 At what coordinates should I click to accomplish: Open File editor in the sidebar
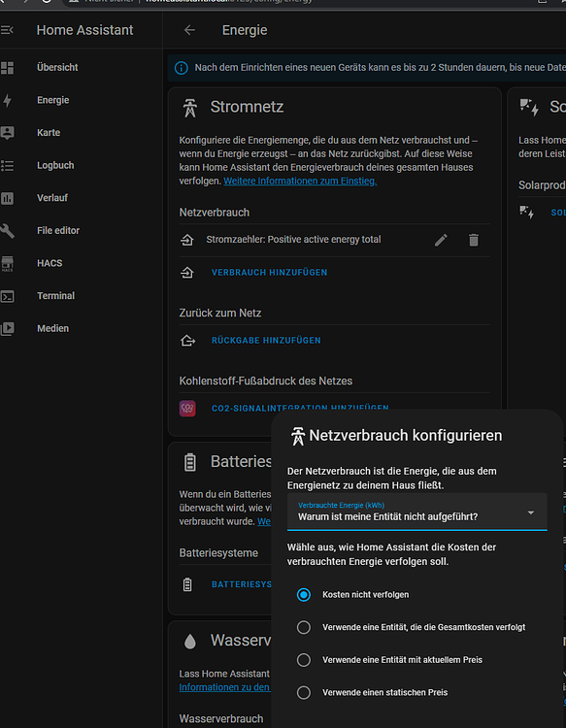[x=58, y=230]
